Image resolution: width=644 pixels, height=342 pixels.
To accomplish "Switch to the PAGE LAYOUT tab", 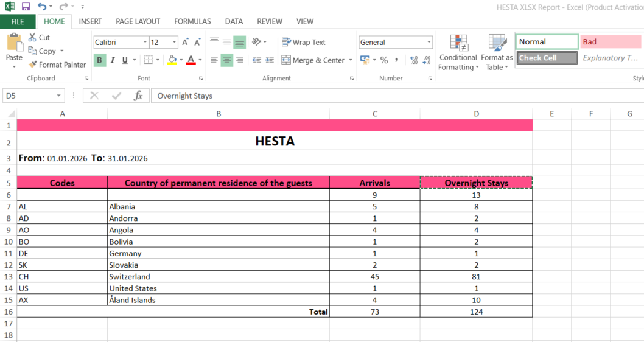I will click(138, 21).
